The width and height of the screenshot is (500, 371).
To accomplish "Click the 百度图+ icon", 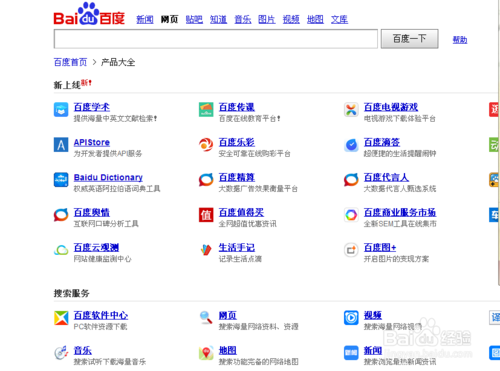I will [351, 250].
